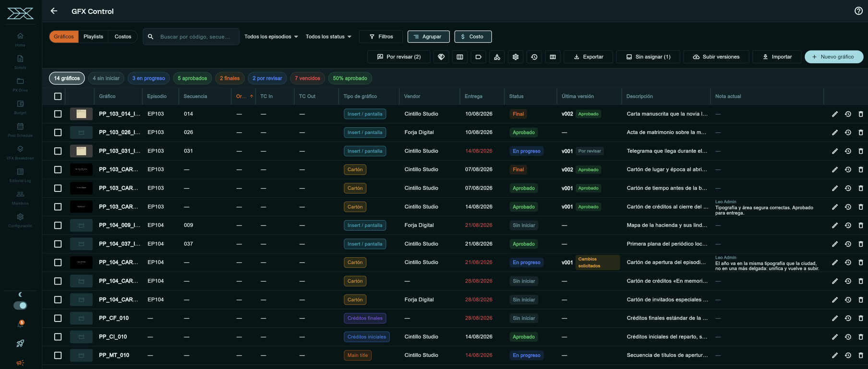Click the shapes icon in the toolbar
This screenshot has width=868, height=369.
[497, 57]
